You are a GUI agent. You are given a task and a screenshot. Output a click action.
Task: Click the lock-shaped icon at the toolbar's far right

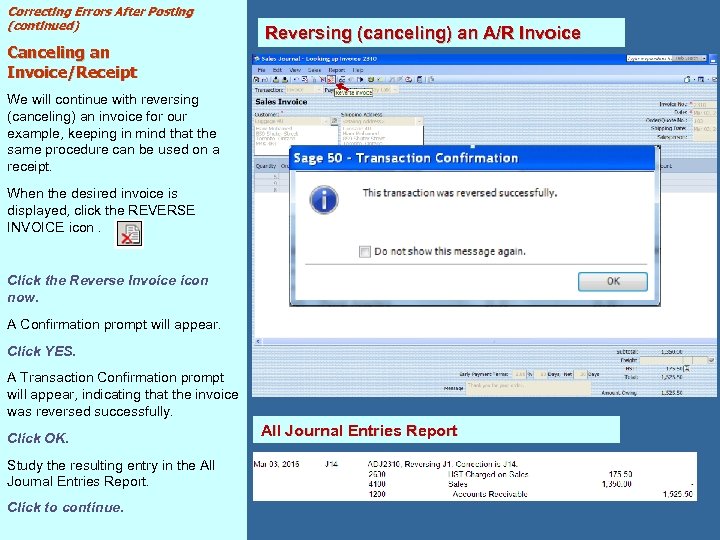(x=687, y=79)
